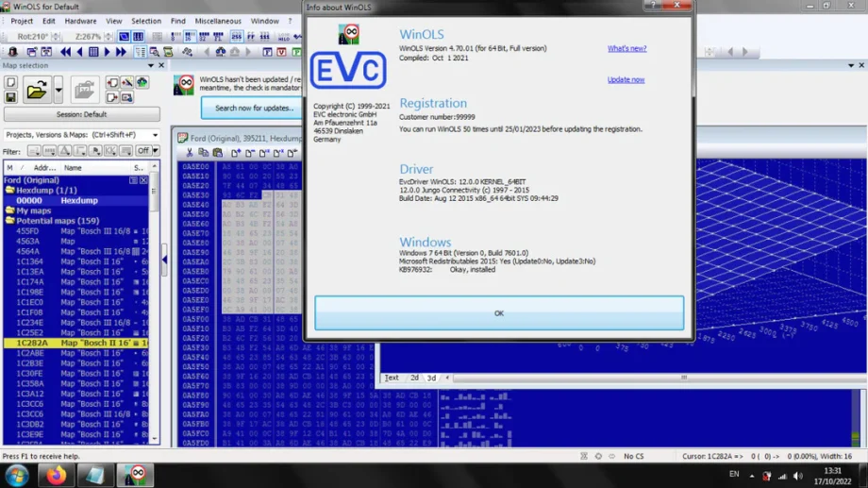868x488 pixels.
Task: Switch to the 2d view tab
Action: [x=414, y=378]
